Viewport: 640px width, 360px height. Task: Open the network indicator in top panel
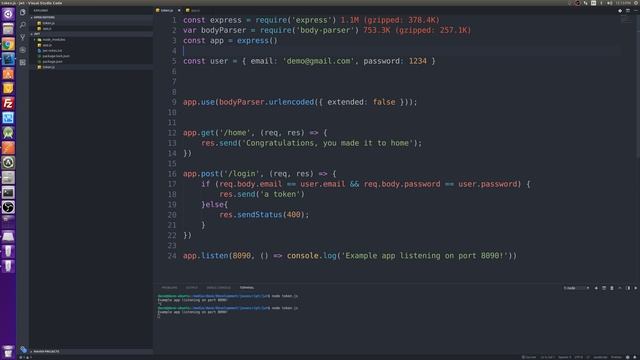coord(586,3)
